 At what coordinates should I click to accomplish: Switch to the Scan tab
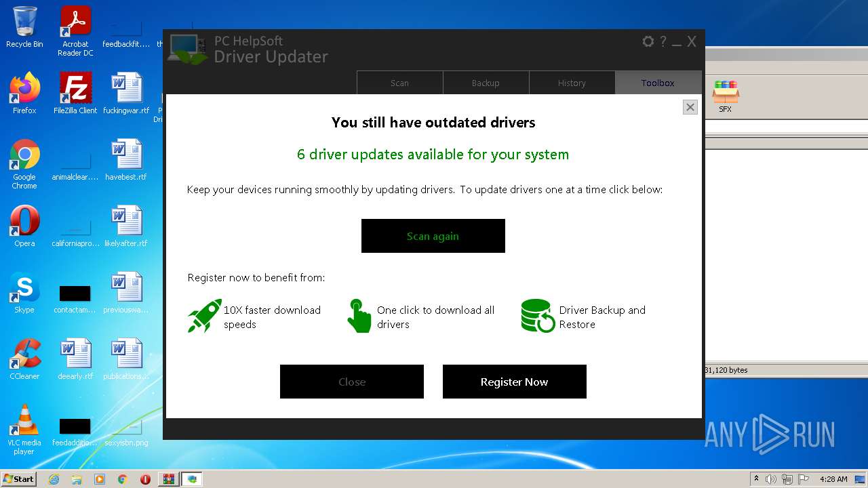tap(399, 83)
